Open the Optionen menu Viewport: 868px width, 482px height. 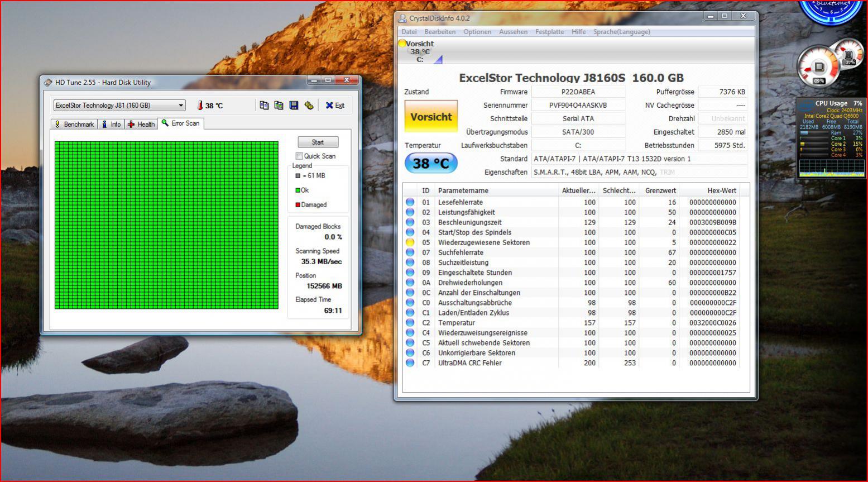pos(477,32)
